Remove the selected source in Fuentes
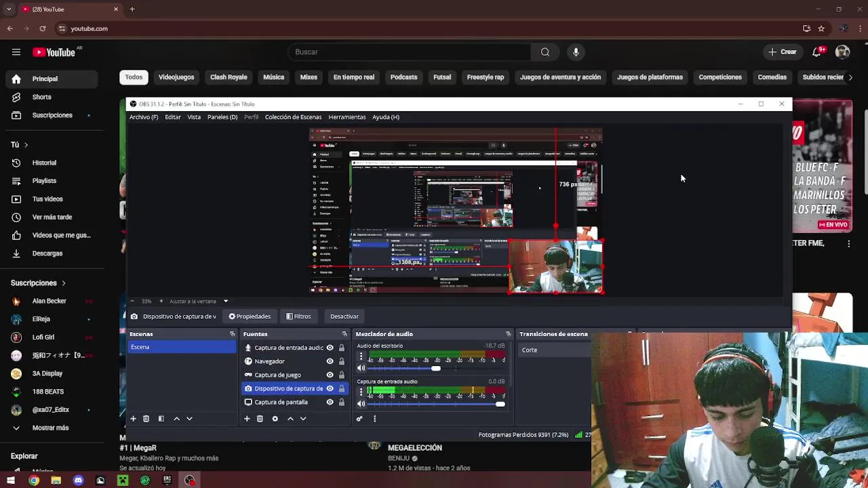This screenshot has width=868, height=488. tap(260, 419)
